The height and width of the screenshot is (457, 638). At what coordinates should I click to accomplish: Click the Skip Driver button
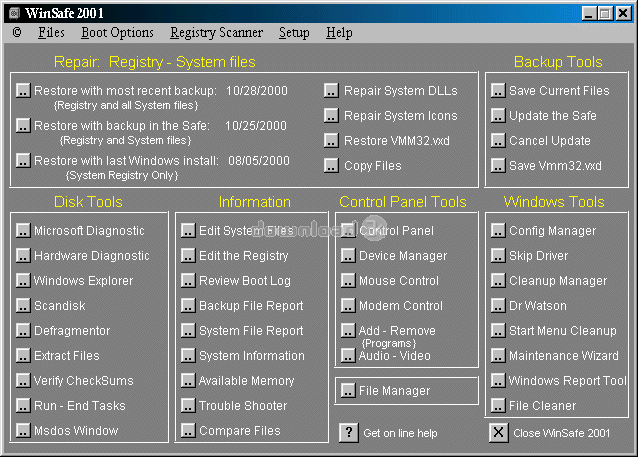[498, 256]
